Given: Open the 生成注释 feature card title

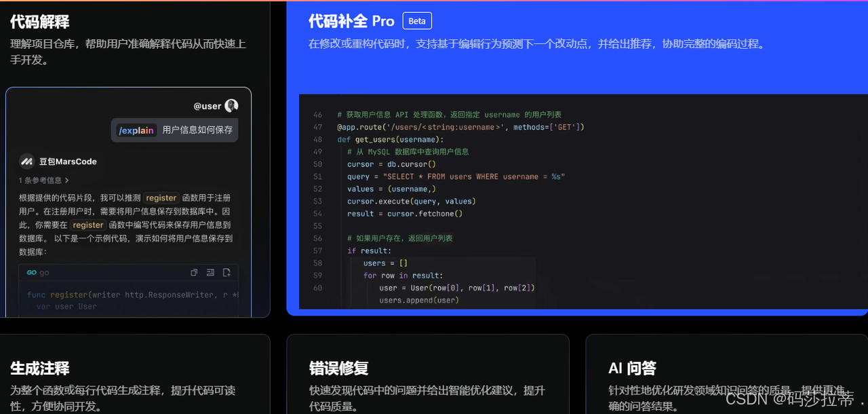Looking at the screenshot, I should pyautogui.click(x=40, y=368).
